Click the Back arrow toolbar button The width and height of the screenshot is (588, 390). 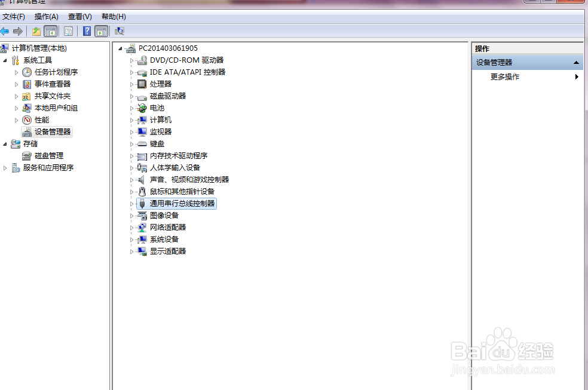coord(5,31)
